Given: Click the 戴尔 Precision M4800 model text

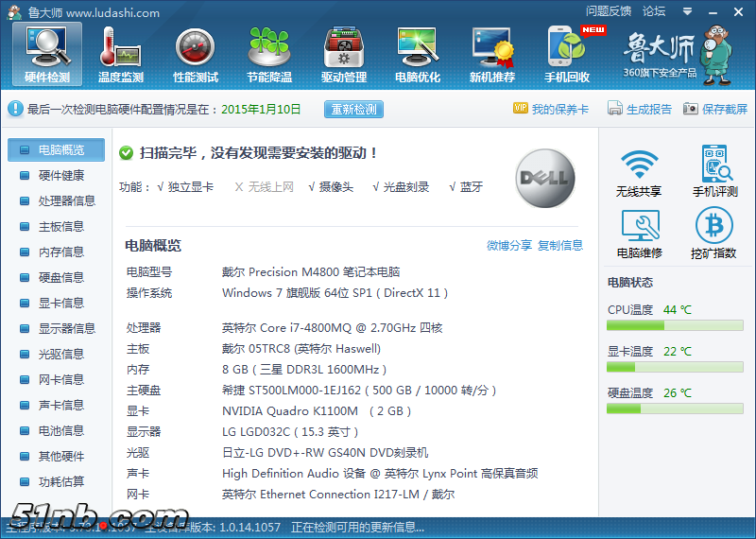Looking at the screenshot, I should (311, 272).
